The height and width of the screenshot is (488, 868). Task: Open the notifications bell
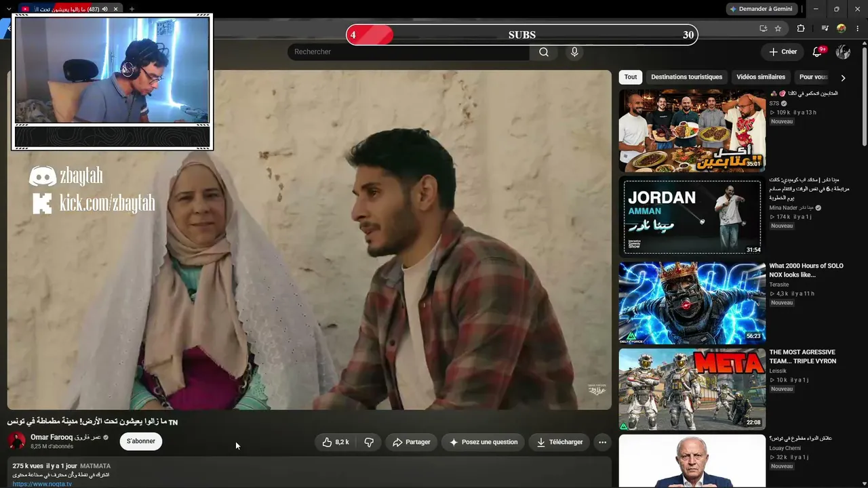click(x=817, y=52)
